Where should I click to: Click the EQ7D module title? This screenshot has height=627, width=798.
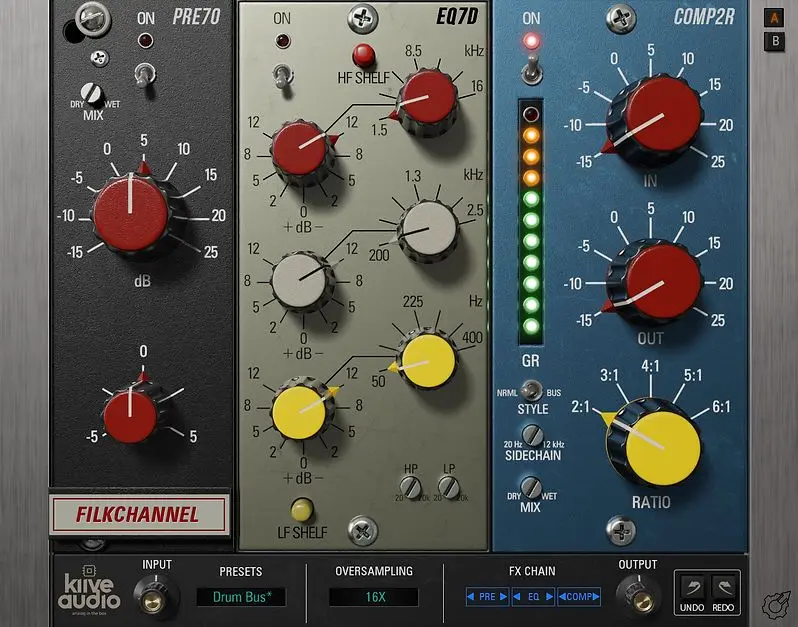pos(457,16)
